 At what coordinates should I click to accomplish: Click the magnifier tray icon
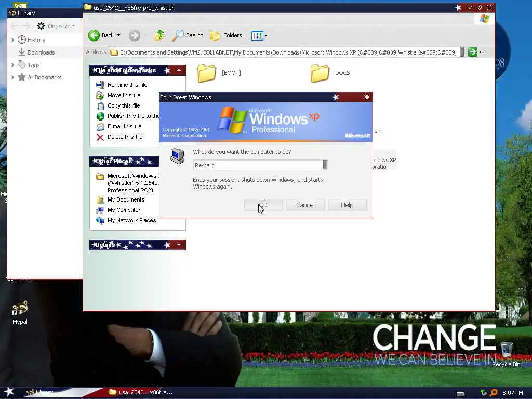click(494, 393)
